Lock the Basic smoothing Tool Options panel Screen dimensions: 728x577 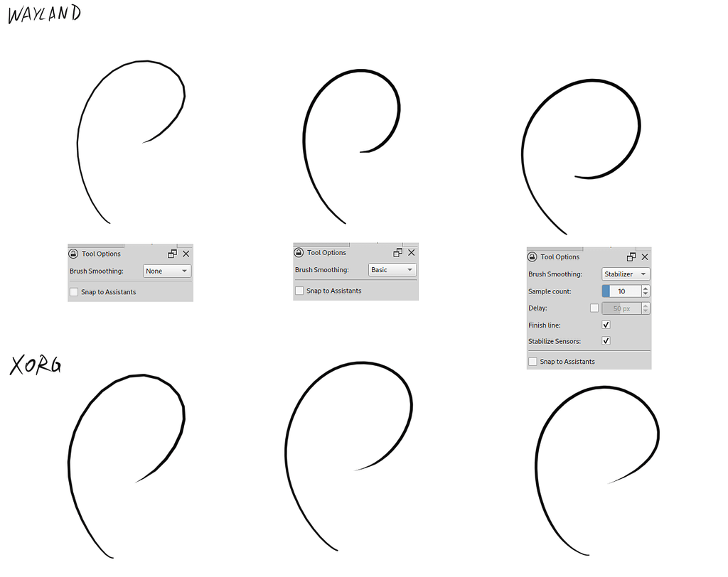coord(299,252)
